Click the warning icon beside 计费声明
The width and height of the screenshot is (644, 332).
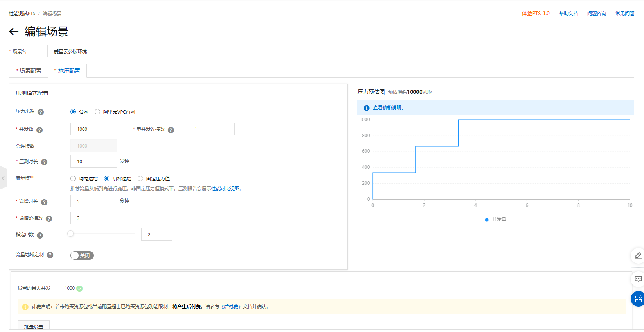pyautogui.click(x=25, y=307)
